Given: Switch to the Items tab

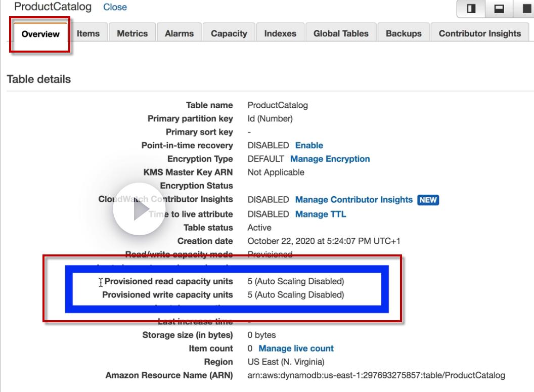Looking at the screenshot, I should tap(88, 34).
